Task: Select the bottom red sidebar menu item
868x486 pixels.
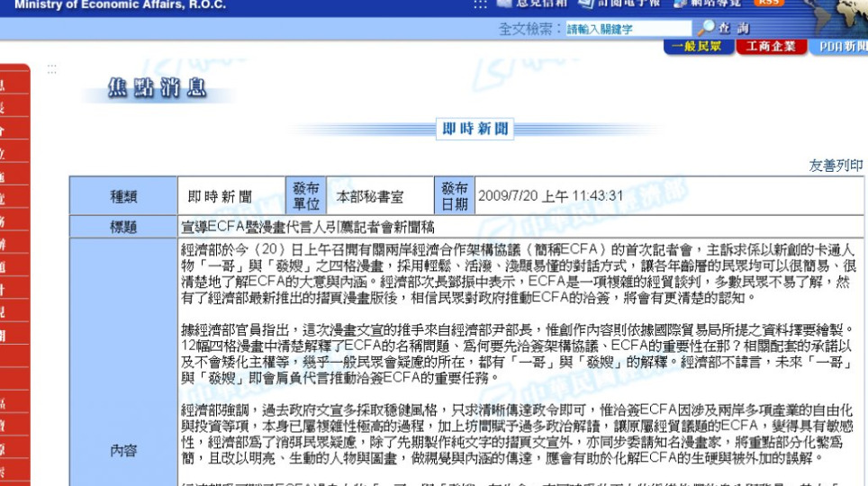Action: pos(7,471)
